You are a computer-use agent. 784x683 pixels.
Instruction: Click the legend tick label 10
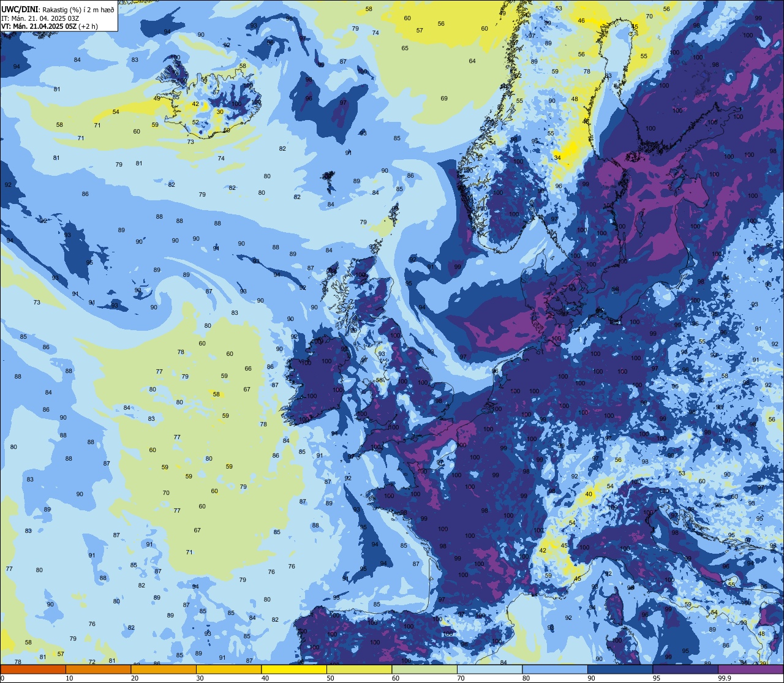coord(69,678)
